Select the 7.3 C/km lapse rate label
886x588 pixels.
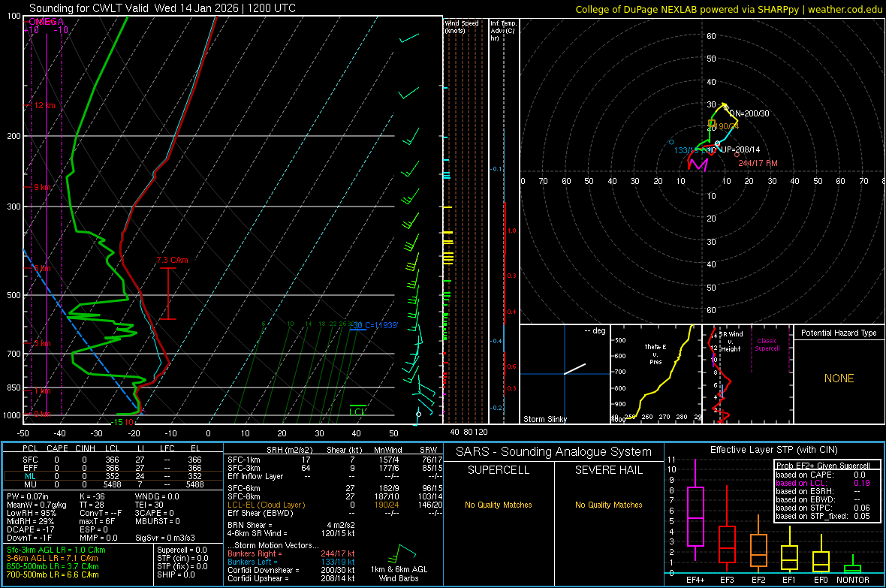pos(173,260)
